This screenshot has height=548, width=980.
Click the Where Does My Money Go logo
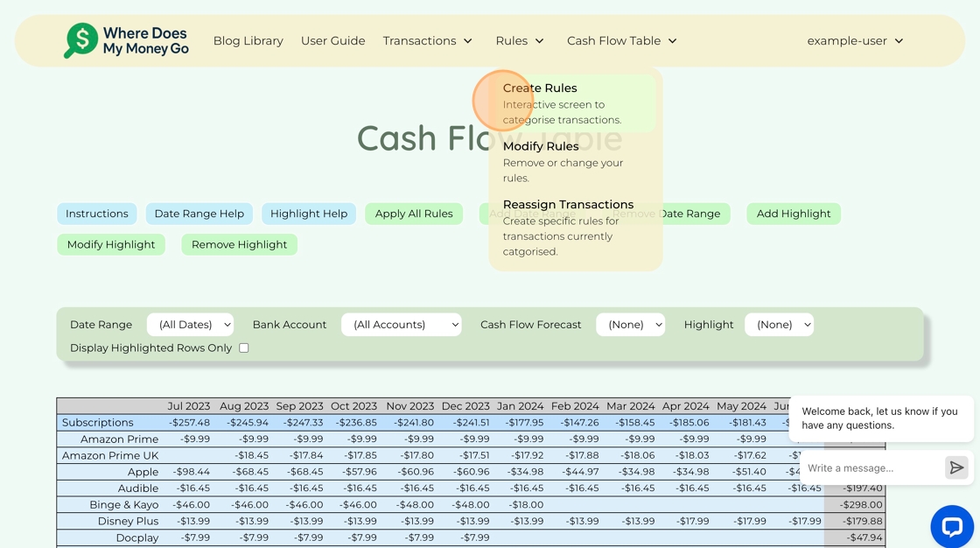(126, 40)
